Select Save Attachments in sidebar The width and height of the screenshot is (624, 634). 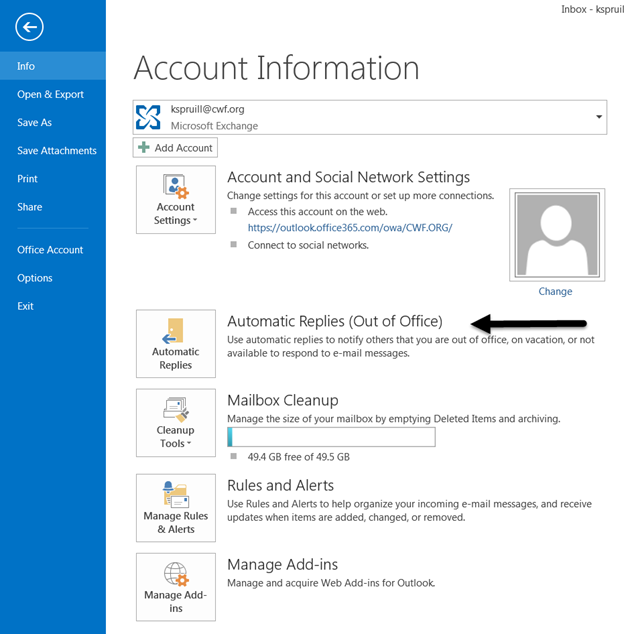click(x=53, y=150)
